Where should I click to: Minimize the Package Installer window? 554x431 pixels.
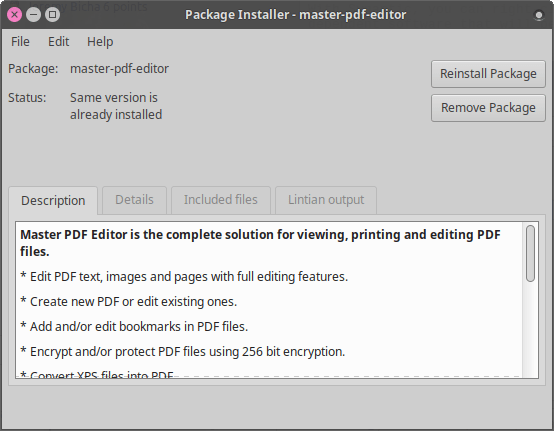click(x=33, y=14)
